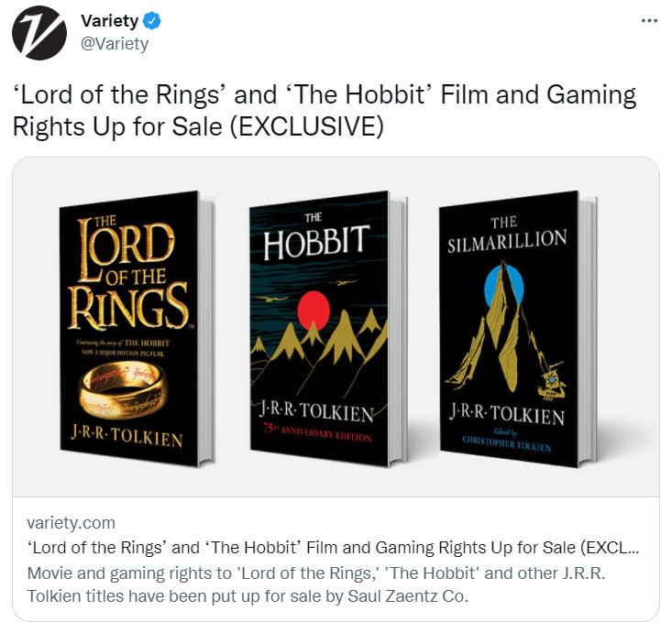Click the red sun on The Hobbit cover
The height and width of the screenshot is (633, 672).
click(x=314, y=310)
